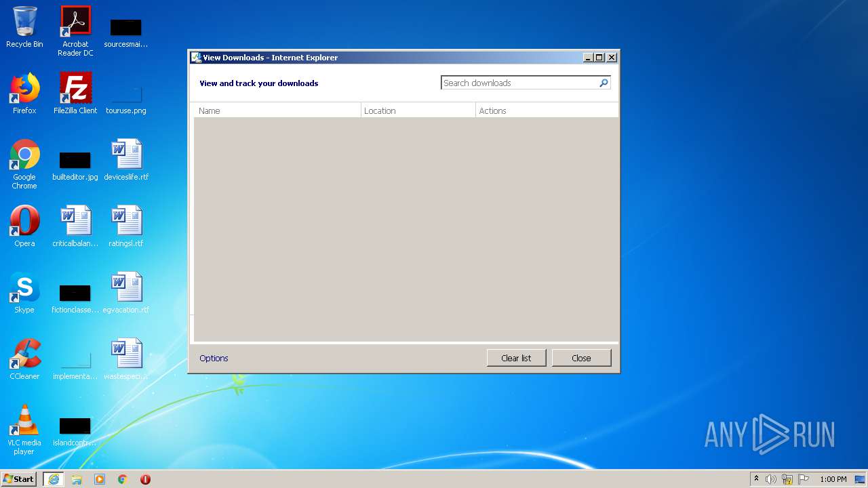Click volume speaker tray icon
This screenshot has width=868, height=488.
point(771,479)
